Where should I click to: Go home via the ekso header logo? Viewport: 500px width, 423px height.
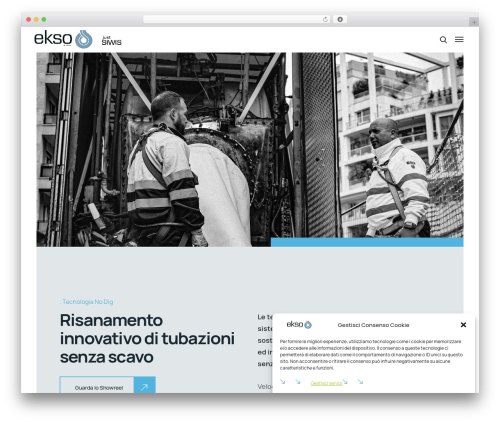(63, 39)
